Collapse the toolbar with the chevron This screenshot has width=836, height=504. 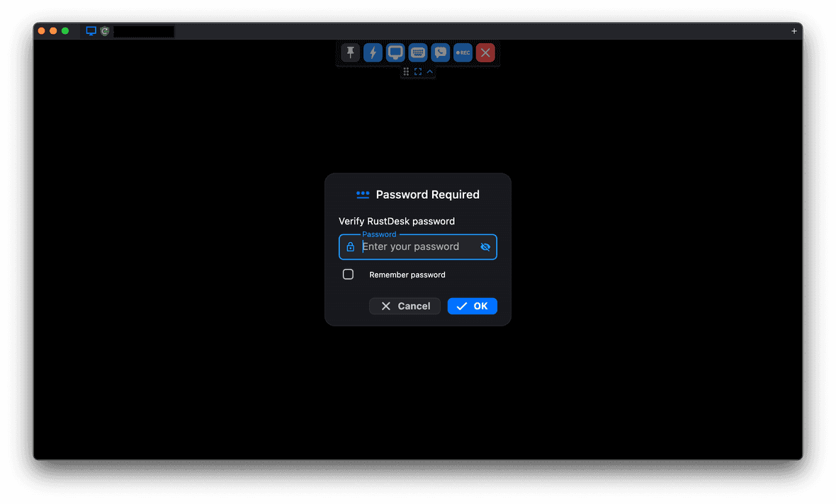[x=430, y=71]
